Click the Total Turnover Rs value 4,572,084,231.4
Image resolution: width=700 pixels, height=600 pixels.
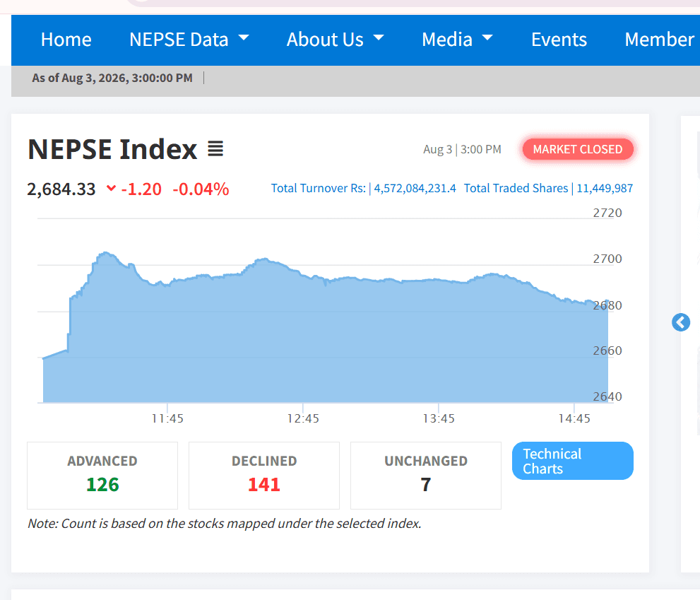(415, 188)
